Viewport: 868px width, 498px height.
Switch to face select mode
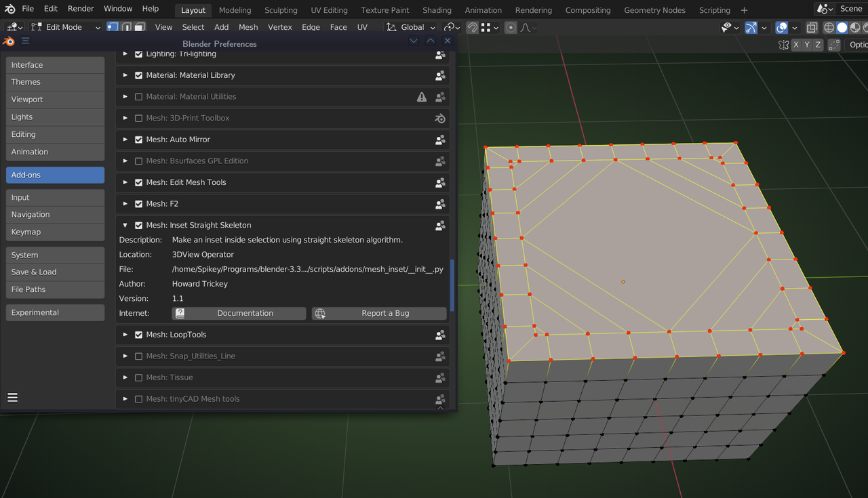point(140,27)
